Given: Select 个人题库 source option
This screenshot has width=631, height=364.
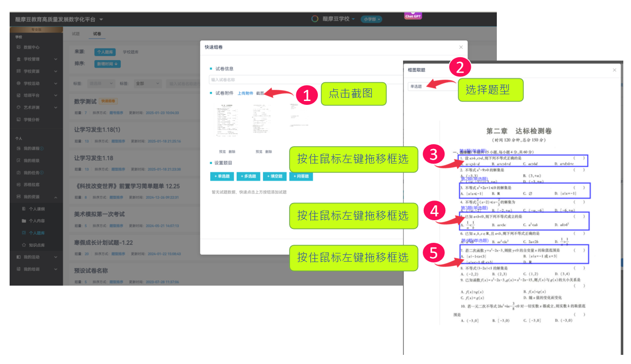Looking at the screenshot, I should [x=105, y=51].
